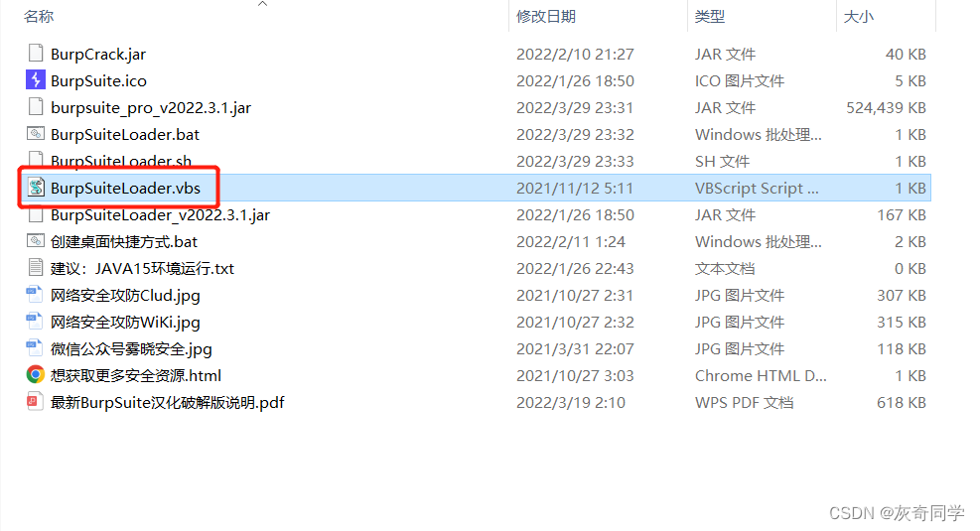Select the burpsuite_pro_v2022.3.1.jar file name
Image resolution: width=980 pixels, height=531 pixels.
151,108
